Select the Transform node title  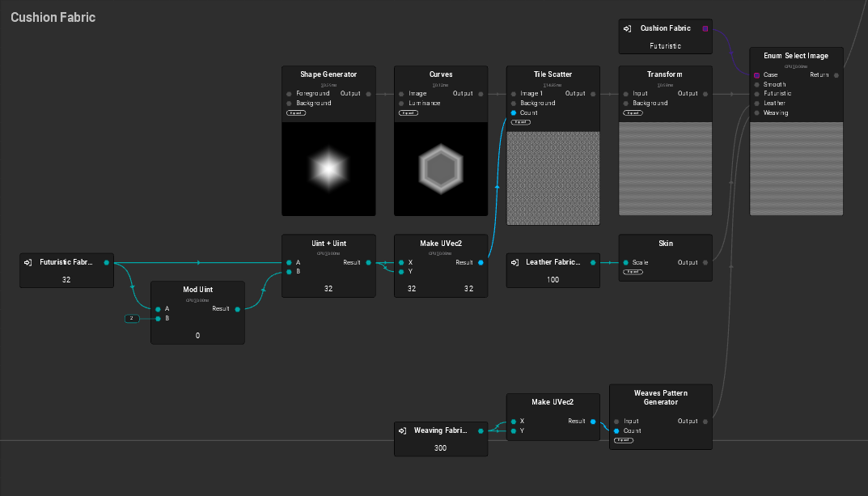(x=665, y=74)
